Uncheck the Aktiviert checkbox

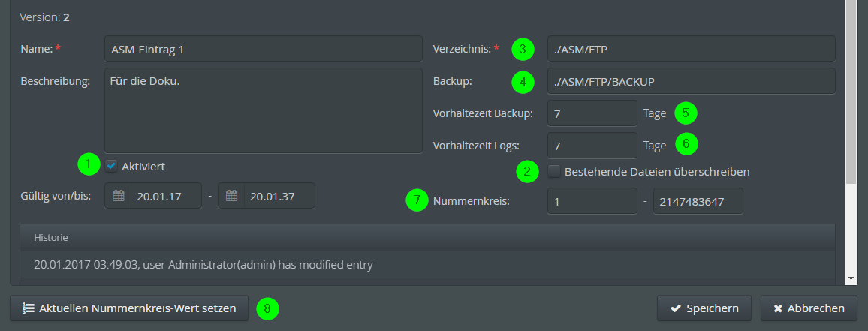111,166
